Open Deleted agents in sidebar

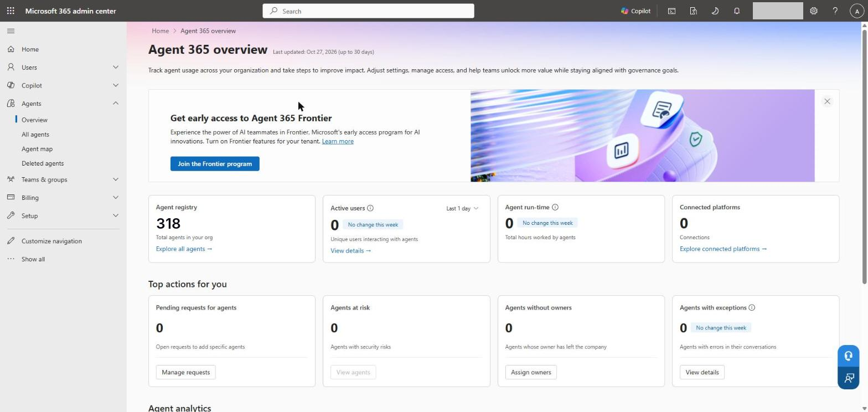[x=43, y=163]
